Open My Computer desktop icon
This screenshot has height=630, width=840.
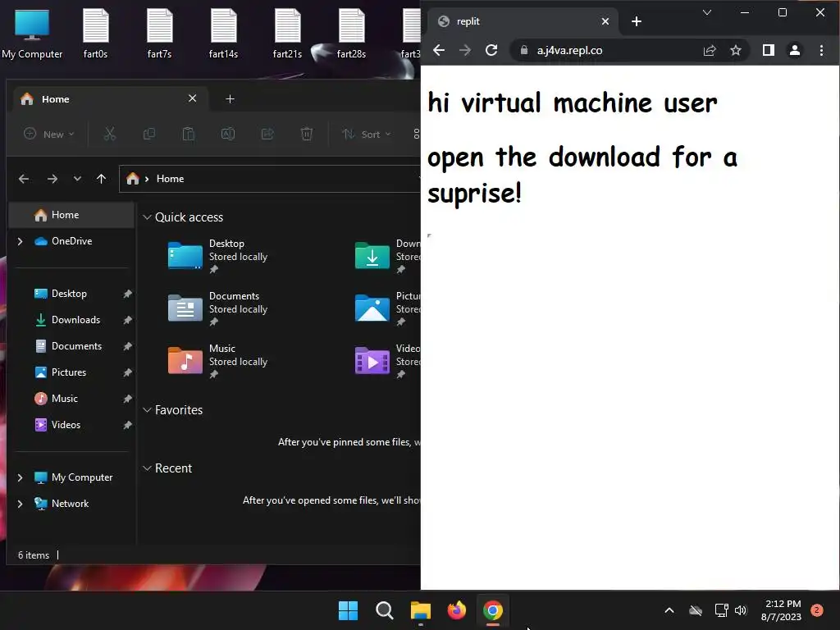(32, 33)
